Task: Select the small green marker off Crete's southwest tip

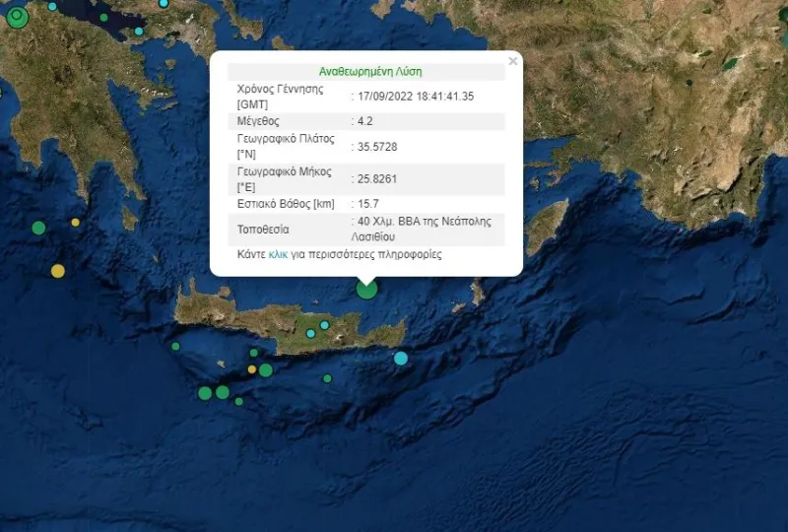Action: [x=175, y=346]
